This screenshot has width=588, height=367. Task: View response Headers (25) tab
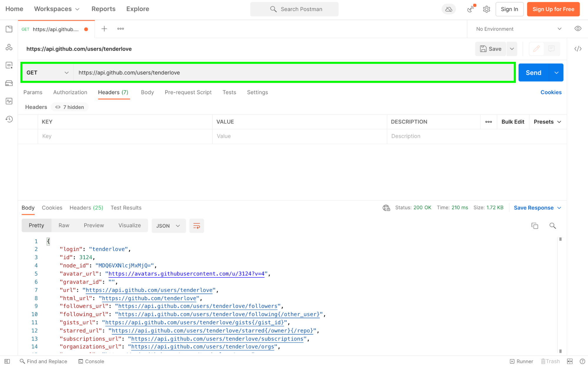(86, 208)
